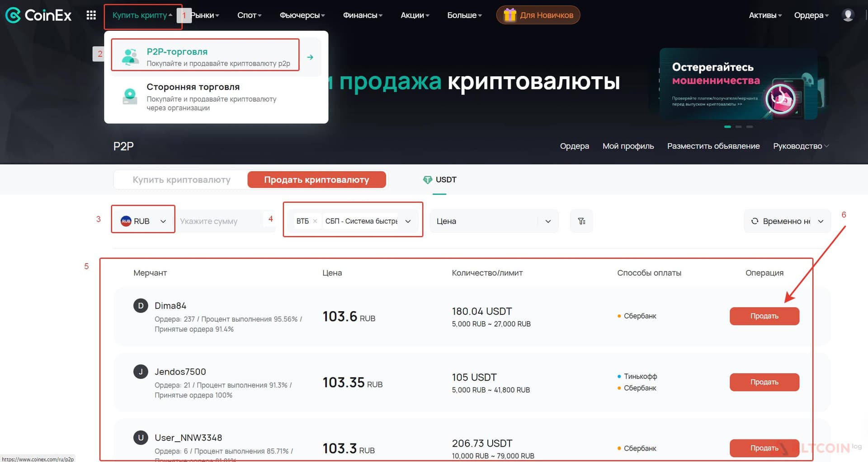This screenshot has height=462, width=868.
Task: Click Dima84 merchant avatar
Action: (141, 306)
